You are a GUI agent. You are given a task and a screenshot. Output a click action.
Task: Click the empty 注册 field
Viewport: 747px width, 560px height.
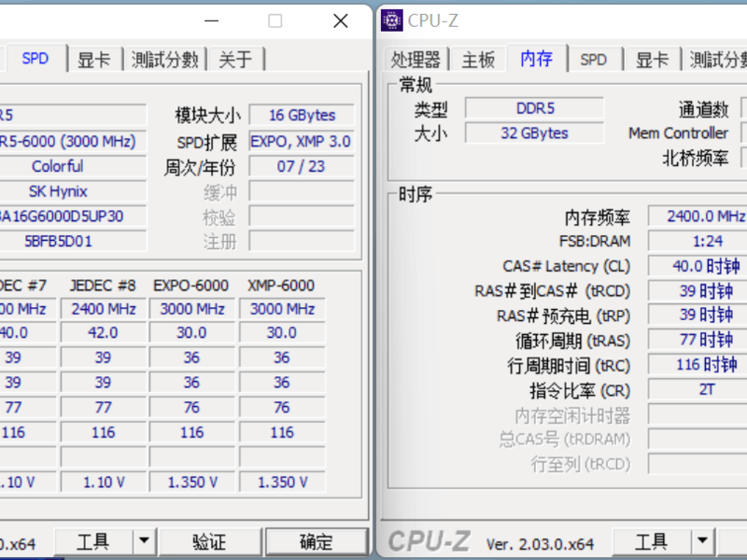[302, 242]
